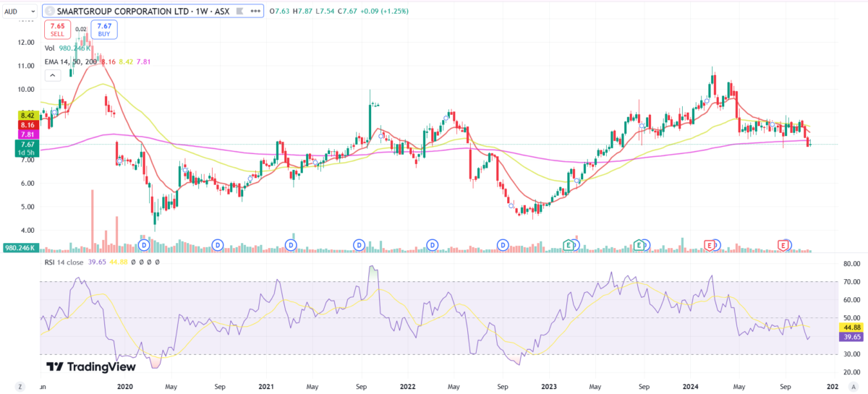The image size is (868, 394).
Task: Click the dividend D marker above 2020
Action: tap(143, 246)
